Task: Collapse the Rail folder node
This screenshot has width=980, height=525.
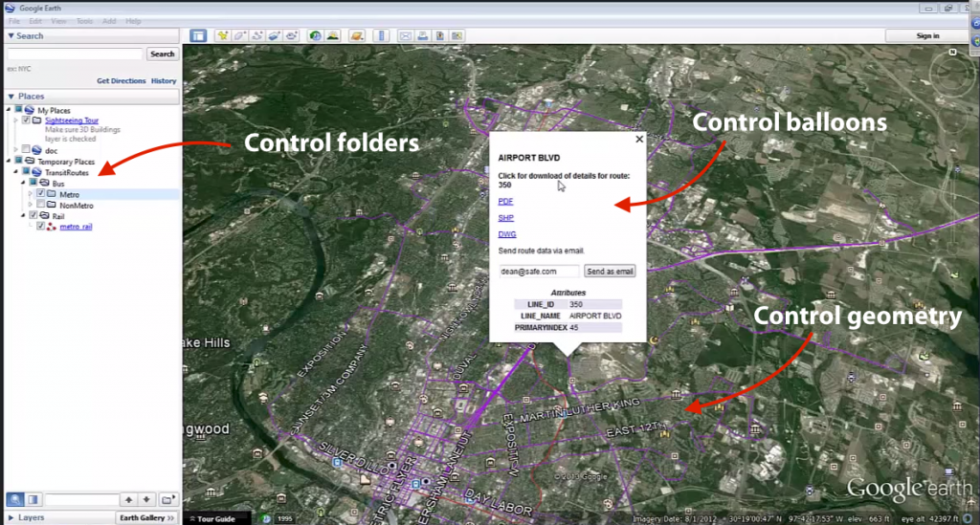Action: pos(23,216)
